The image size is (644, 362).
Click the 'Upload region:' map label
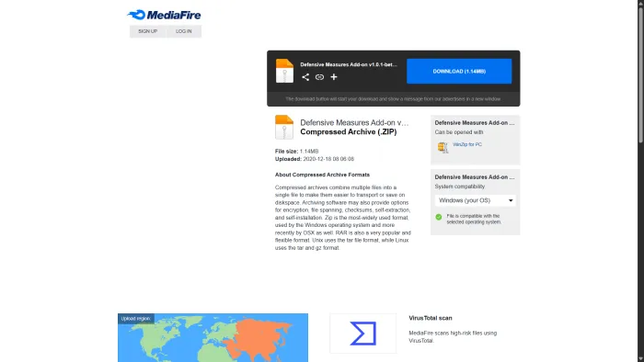pos(135,319)
